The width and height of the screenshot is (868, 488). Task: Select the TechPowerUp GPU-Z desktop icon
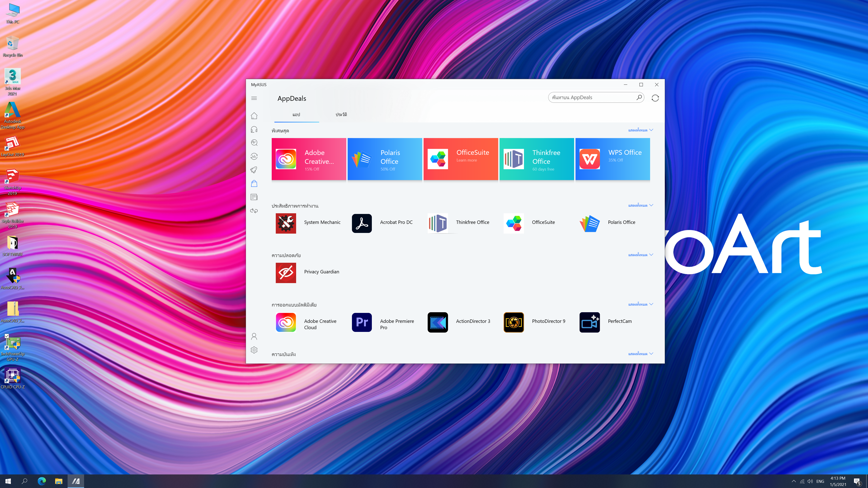pyautogui.click(x=12, y=348)
